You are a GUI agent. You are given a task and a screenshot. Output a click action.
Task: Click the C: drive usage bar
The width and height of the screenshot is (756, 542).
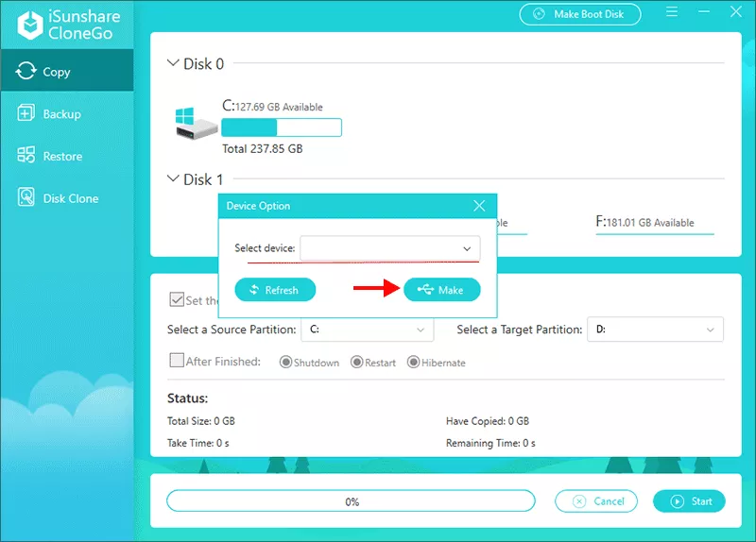pos(282,127)
